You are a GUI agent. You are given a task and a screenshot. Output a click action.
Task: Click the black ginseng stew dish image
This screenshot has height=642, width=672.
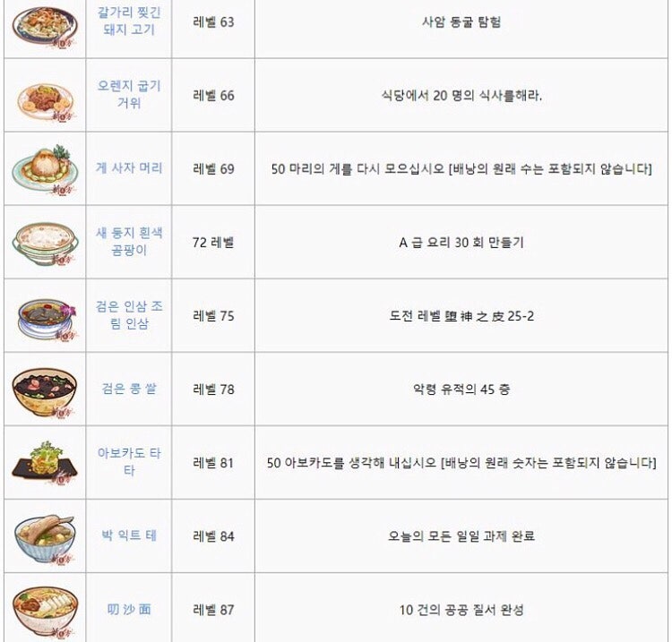coord(47,319)
